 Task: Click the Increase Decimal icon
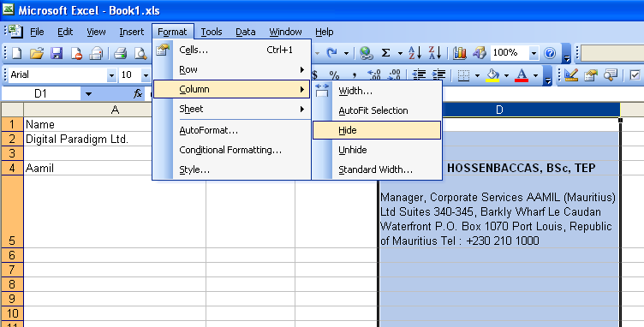(374, 75)
